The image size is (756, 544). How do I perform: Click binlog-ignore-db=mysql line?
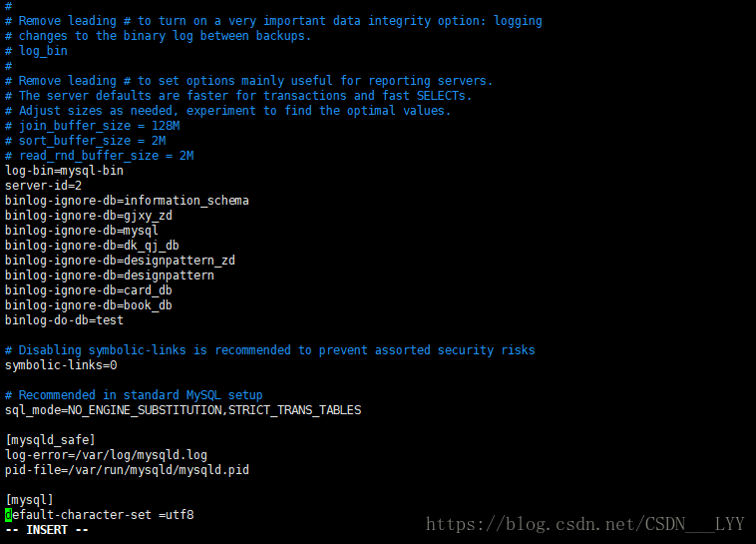tap(82, 231)
